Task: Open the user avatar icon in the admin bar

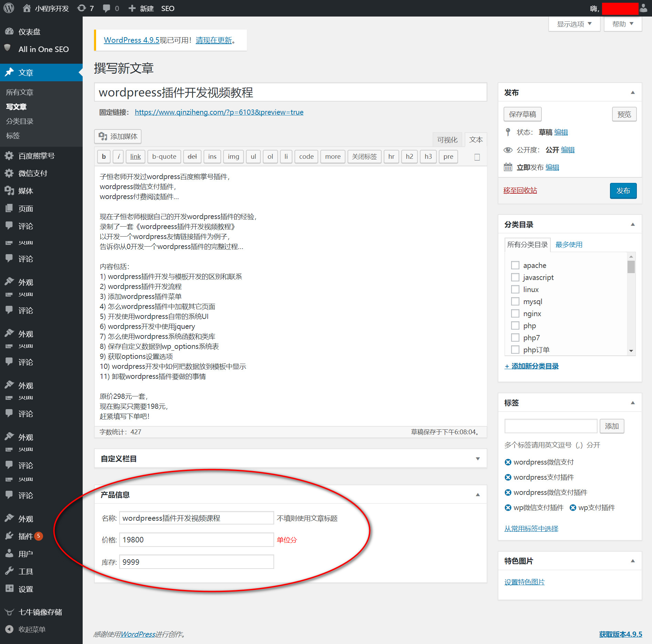Action: coord(643,8)
